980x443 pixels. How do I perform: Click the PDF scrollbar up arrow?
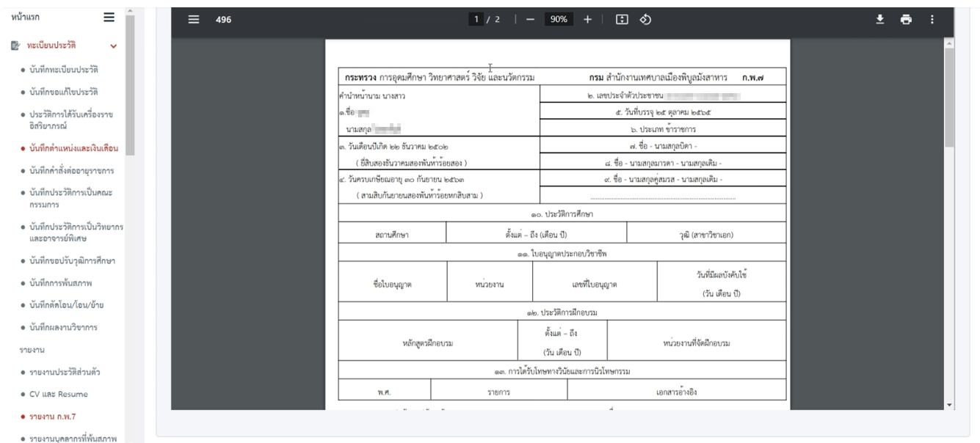click(950, 44)
